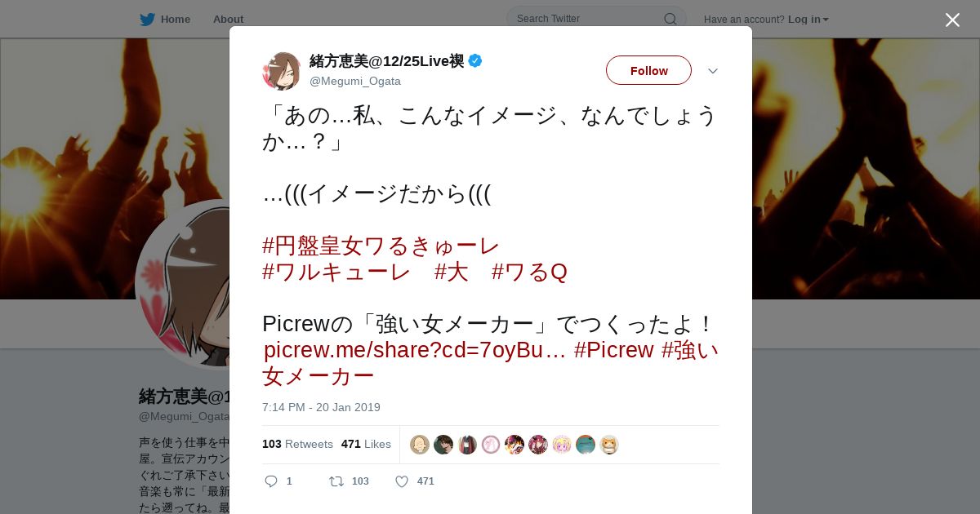The height and width of the screenshot is (514, 980).
Task: Click first liker avatar in row
Action: (420, 445)
